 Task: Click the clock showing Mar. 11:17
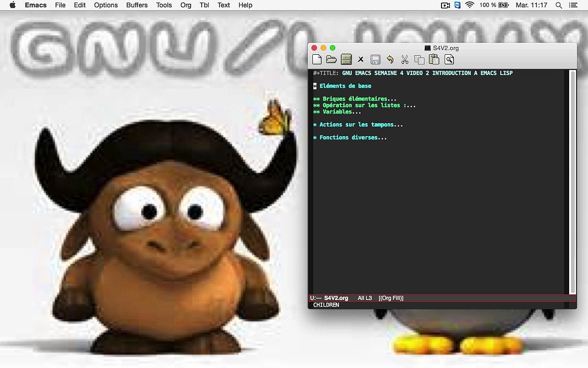click(x=531, y=5)
